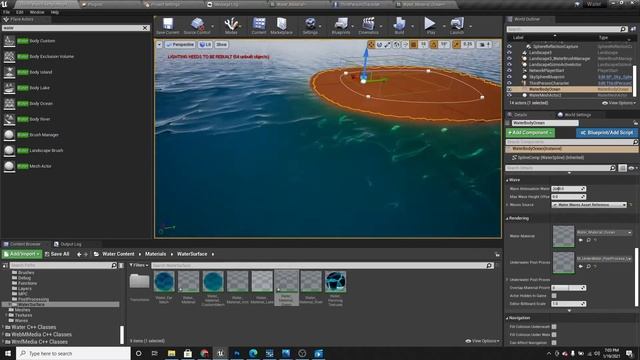Clear the Place Actors search text
The height and width of the screenshot is (360, 640).
click(145, 28)
